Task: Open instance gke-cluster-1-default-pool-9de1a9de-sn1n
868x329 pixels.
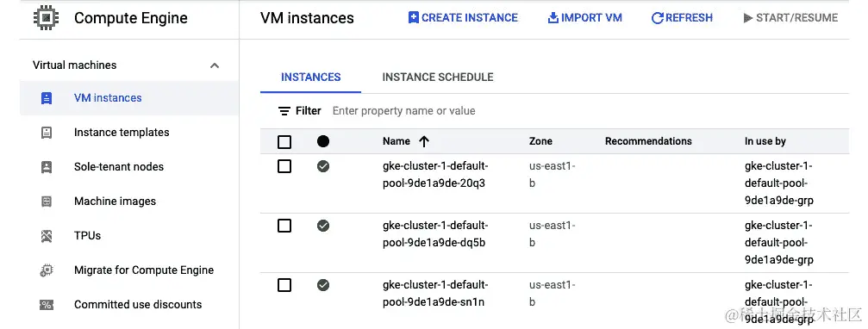Action: point(435,293)
